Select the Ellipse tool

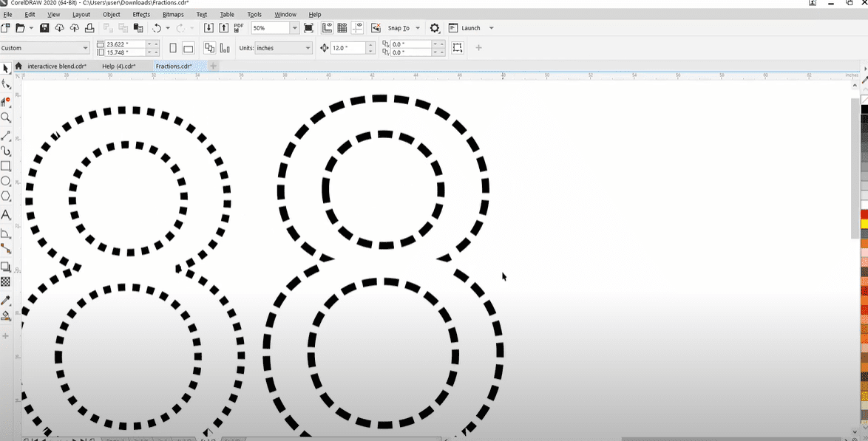click(x=5, y=181)
